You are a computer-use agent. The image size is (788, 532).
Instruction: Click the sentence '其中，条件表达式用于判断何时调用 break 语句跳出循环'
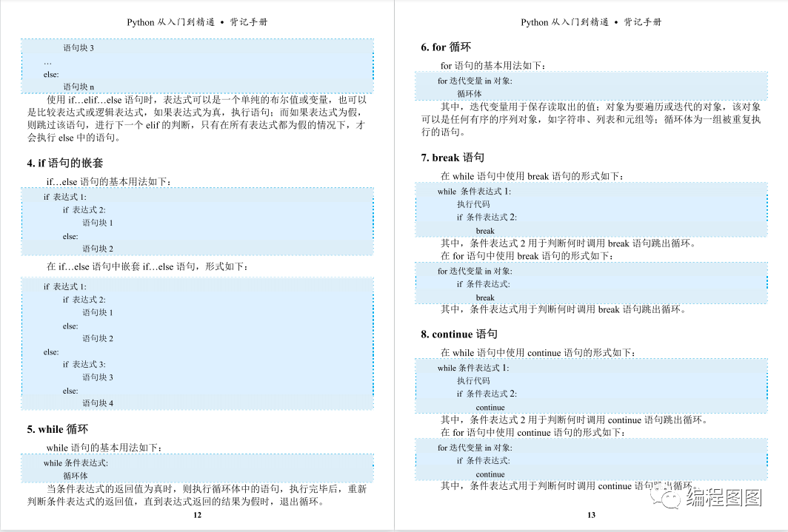pos(561,310)
